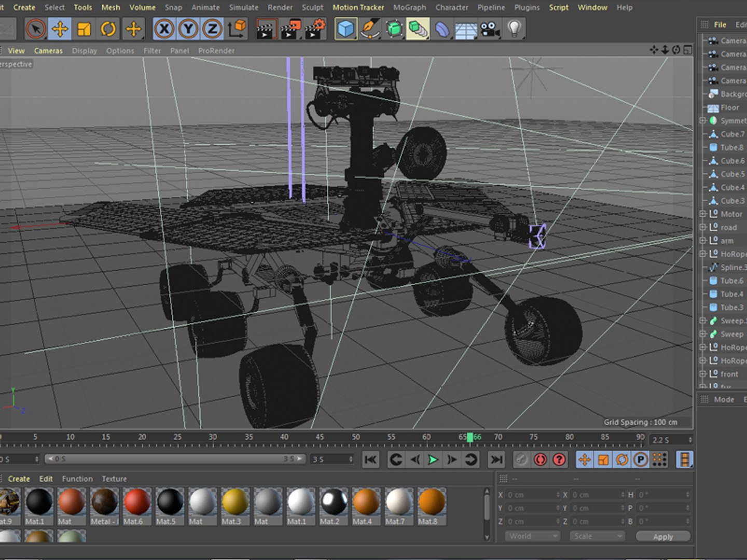Select the red Mat.6 material swatch
Image resolution: width=747 pixels, height=560 pixels.
[x=137, y=506]
